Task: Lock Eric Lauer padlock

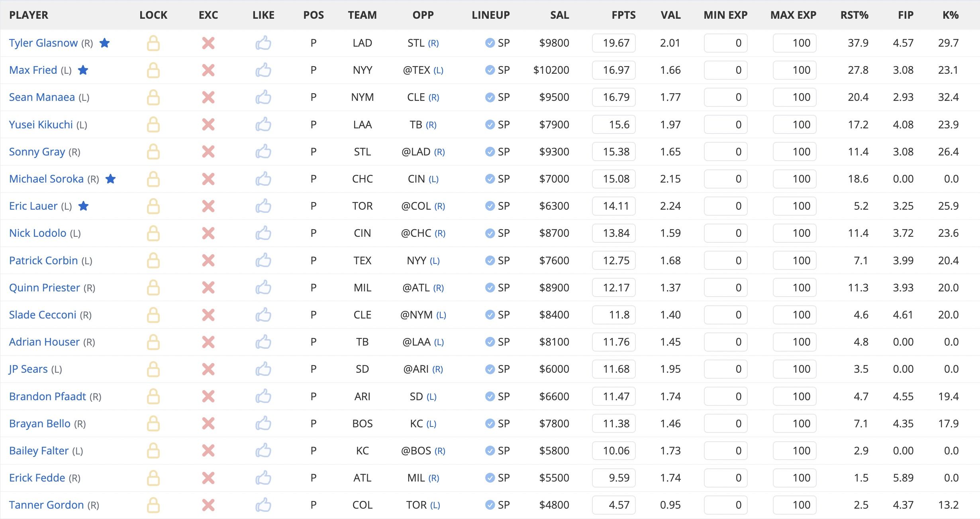Action: tap(153, 206)
